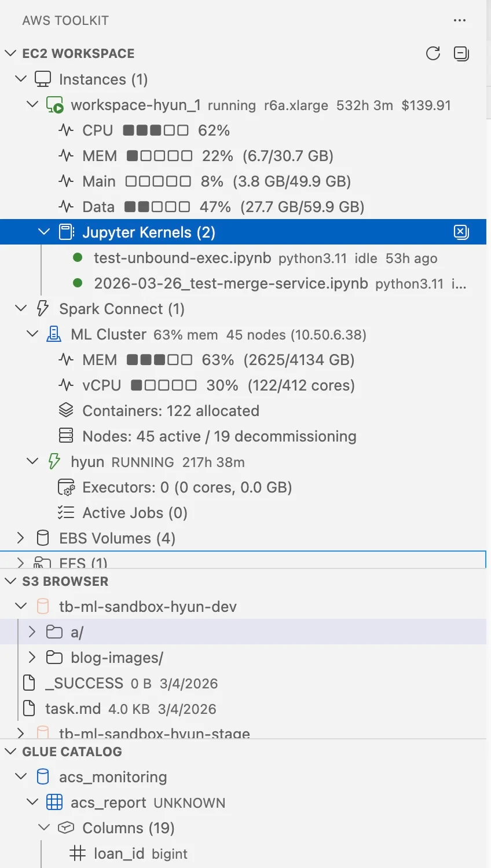Click the refresh icon in EC2 Workspace header
The image size is (491, 868).
(x=433, y=53)
